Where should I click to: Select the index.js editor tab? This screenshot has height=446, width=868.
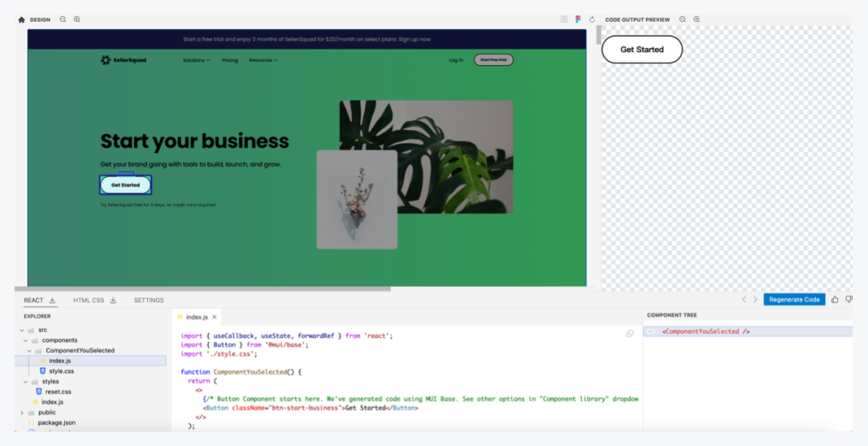tap(197, 317)
